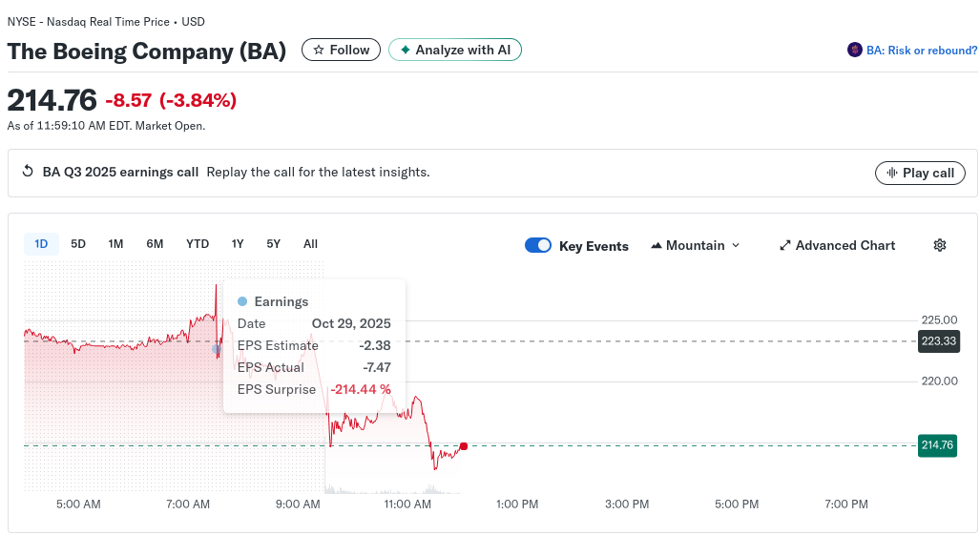Open Advanced Chart expand icon
Image resolution: width=980 pixels, height=535 pixels.
[785, 246]
